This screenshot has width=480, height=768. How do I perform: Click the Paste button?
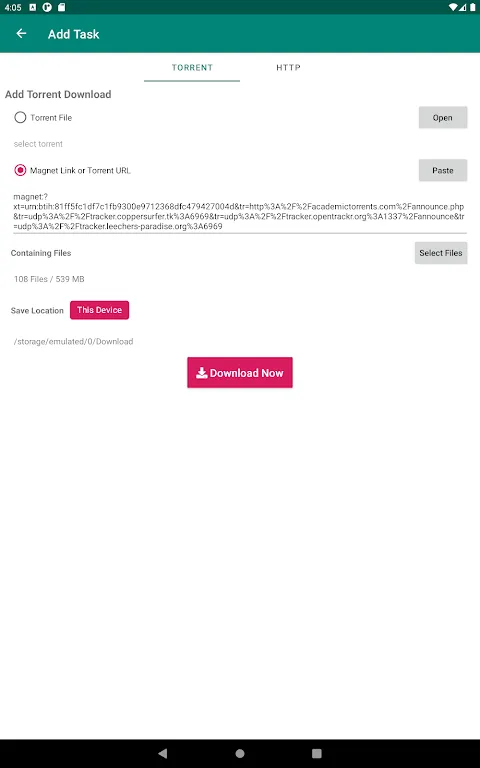point(443,170)
